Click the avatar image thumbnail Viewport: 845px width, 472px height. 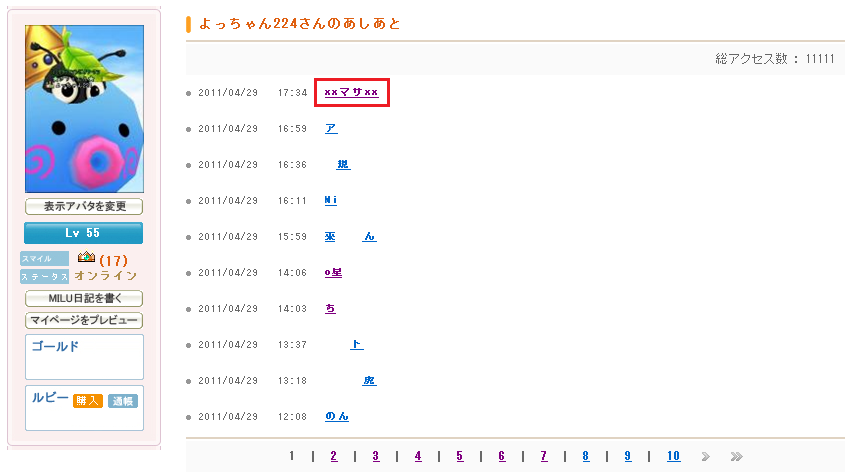(84, 108)
